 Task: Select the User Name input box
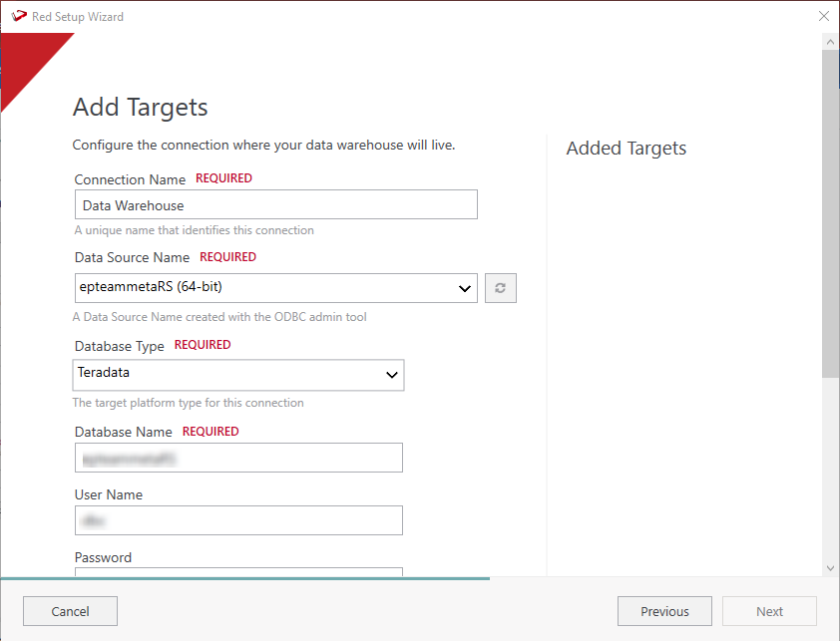[x=238, y=520]
